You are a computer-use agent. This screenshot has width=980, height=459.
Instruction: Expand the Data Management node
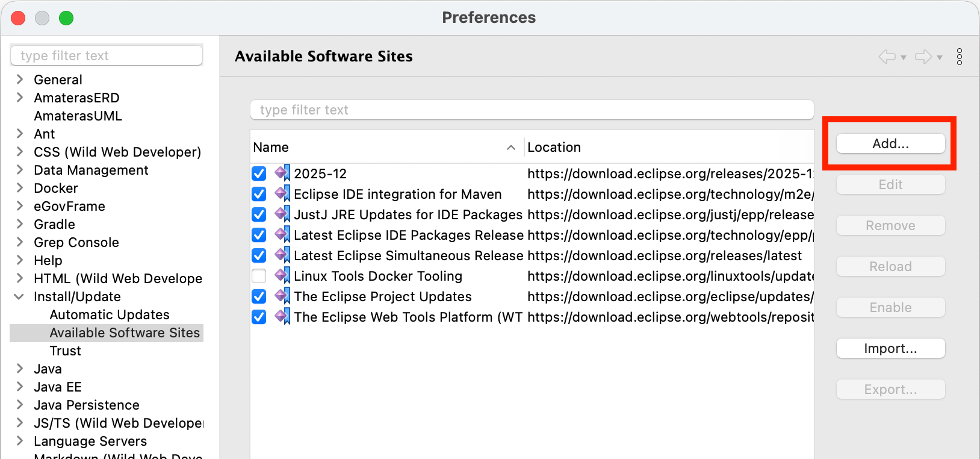tap(20, 170)
